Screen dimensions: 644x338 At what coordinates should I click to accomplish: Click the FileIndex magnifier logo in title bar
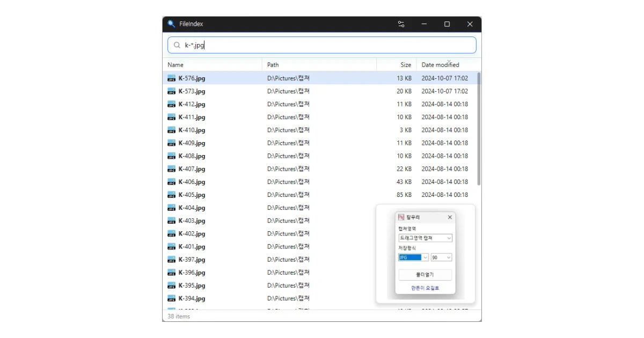[171, 24]
